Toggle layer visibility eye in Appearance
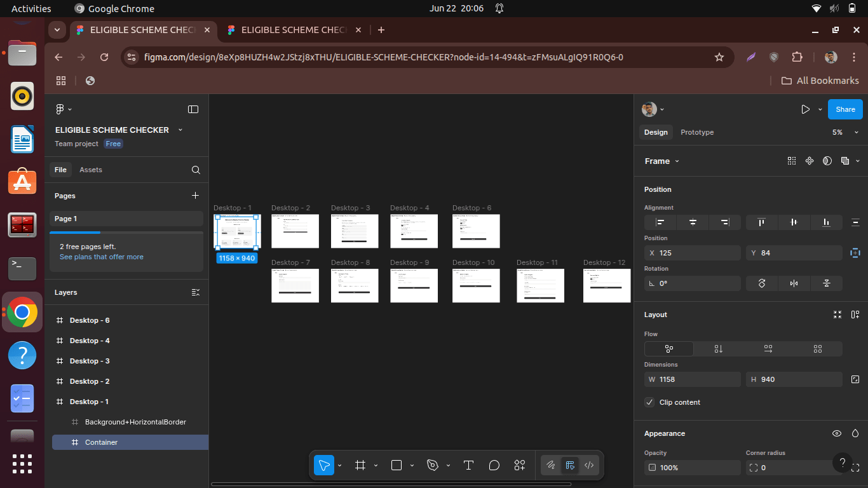This screenshot has height=488, width=868. [x=837, y=433]
